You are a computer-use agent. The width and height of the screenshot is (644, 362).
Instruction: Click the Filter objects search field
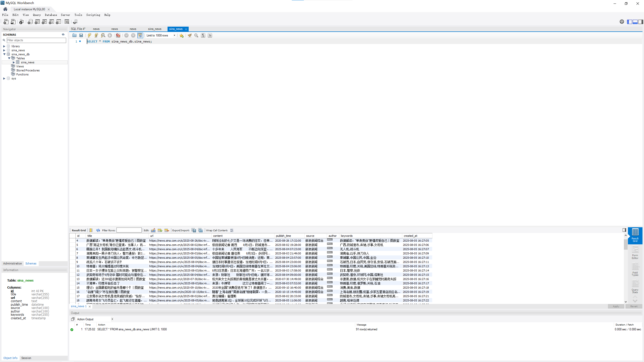36,40
